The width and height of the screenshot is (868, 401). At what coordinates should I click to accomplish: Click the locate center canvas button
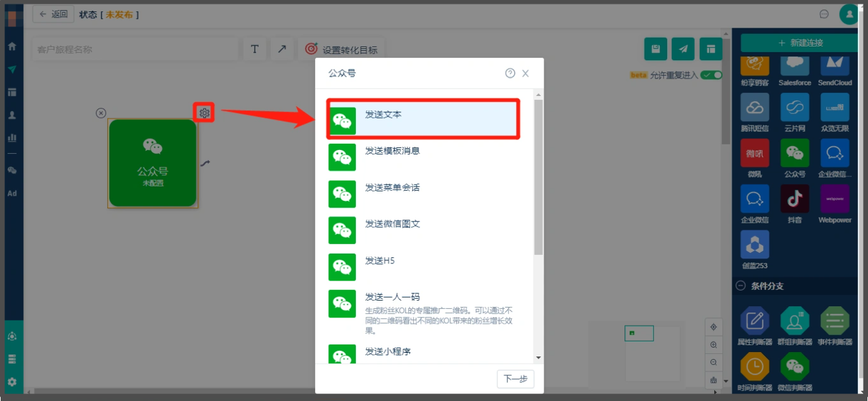coord(713,327)
